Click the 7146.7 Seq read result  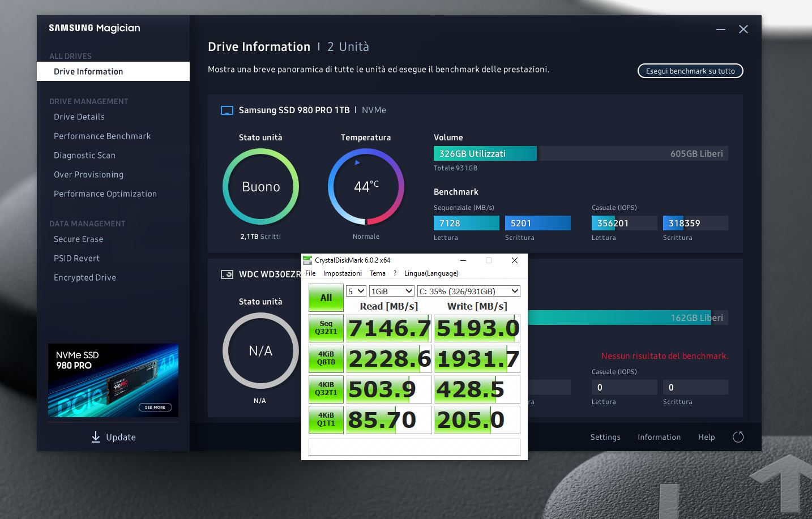pos(389,328)
